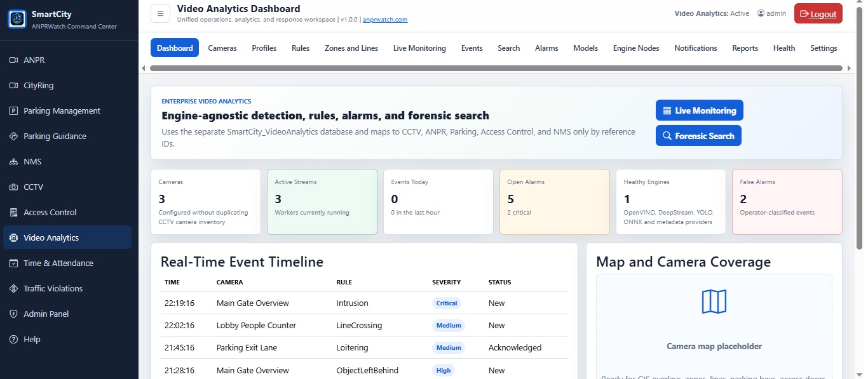Click the Critical severity badge
Viewport: 868px width, 379px height.
pos(447,303)
